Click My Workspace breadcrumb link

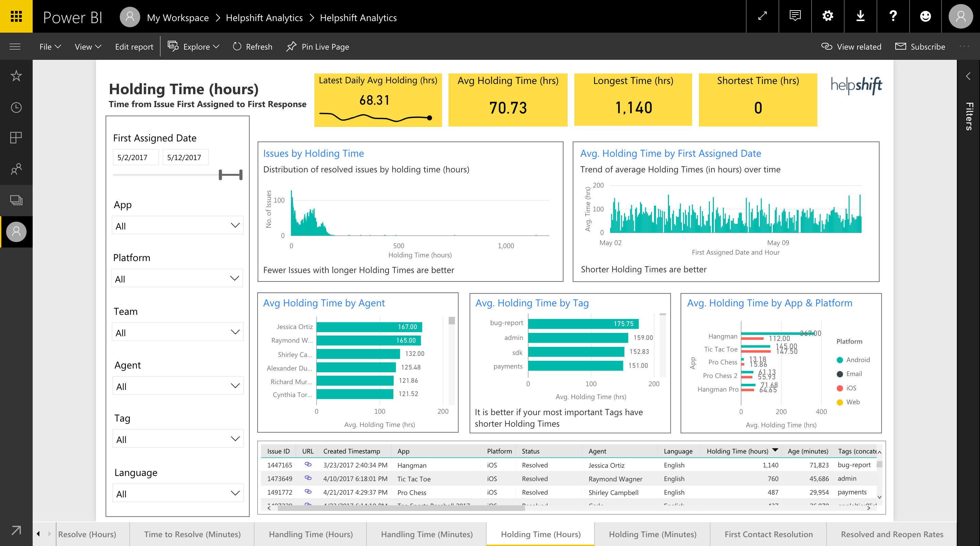[178, 17]
